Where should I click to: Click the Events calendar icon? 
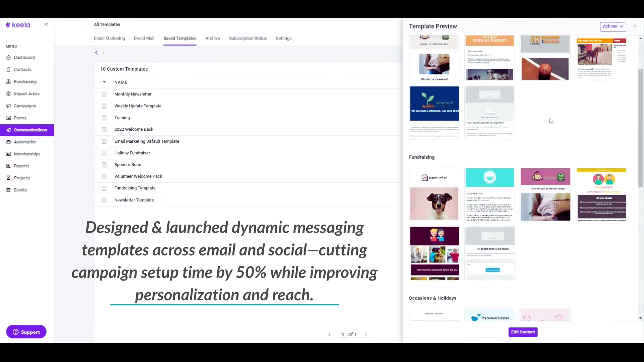click(x=9, y=190)
